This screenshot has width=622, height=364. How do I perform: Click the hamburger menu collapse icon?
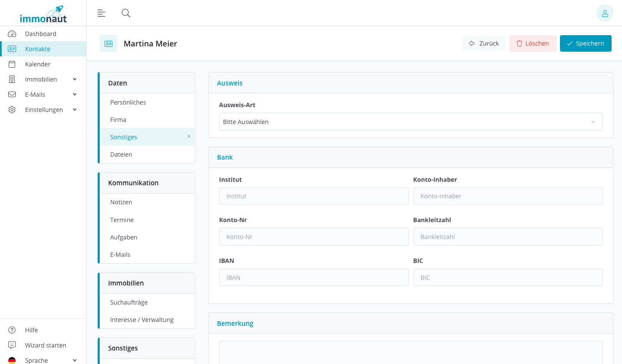point(101,13)
